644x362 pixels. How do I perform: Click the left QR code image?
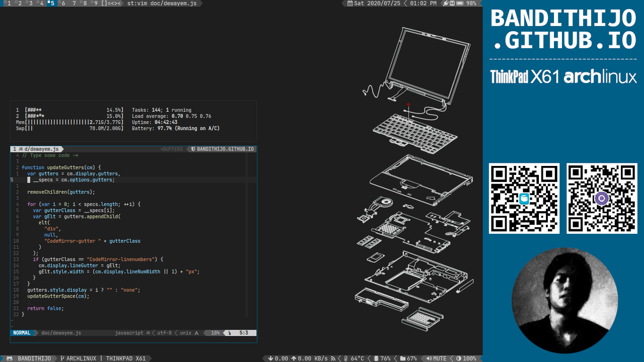(524, 198)
